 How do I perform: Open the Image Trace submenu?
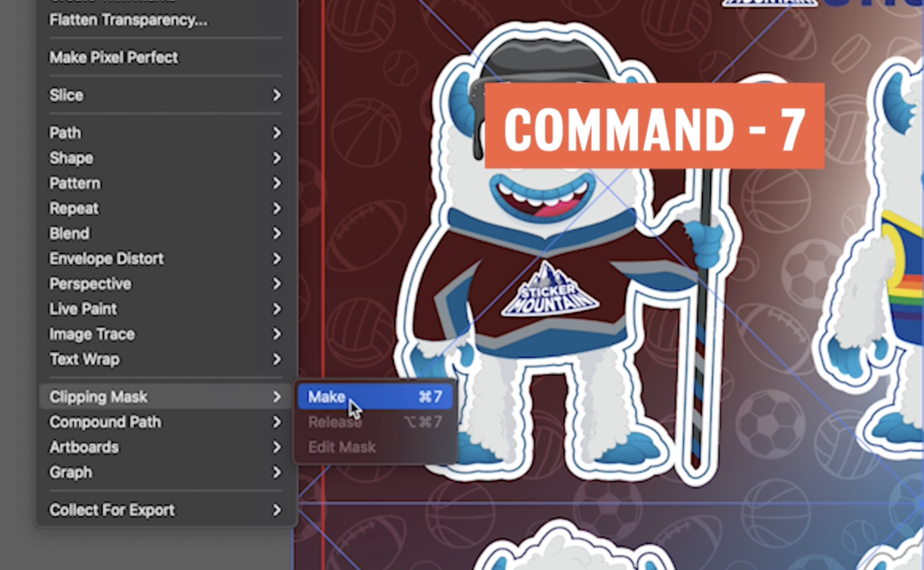coord(166,334)
